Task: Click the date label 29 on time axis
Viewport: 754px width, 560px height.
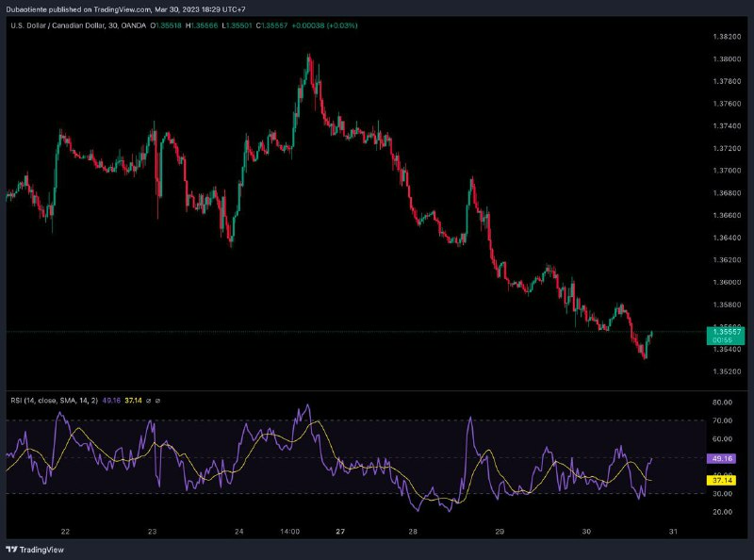Action: (x=501, y=533)
